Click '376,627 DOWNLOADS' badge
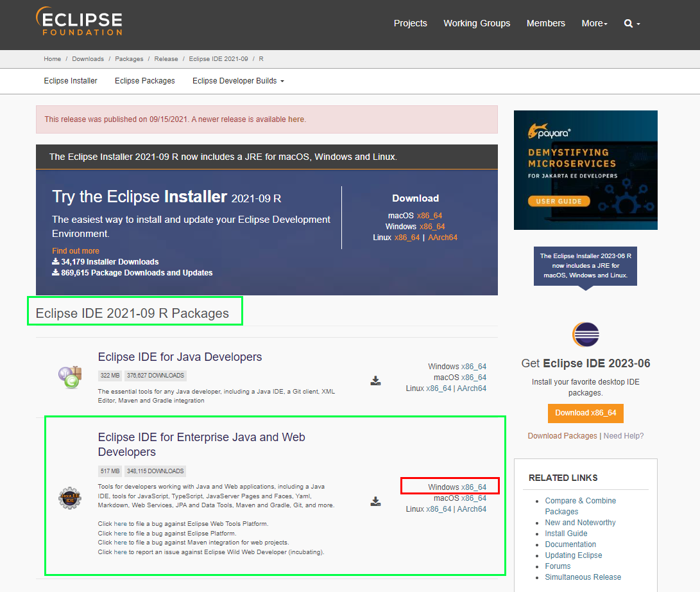This screenshot has width=700, height=592. coord(155,376)
